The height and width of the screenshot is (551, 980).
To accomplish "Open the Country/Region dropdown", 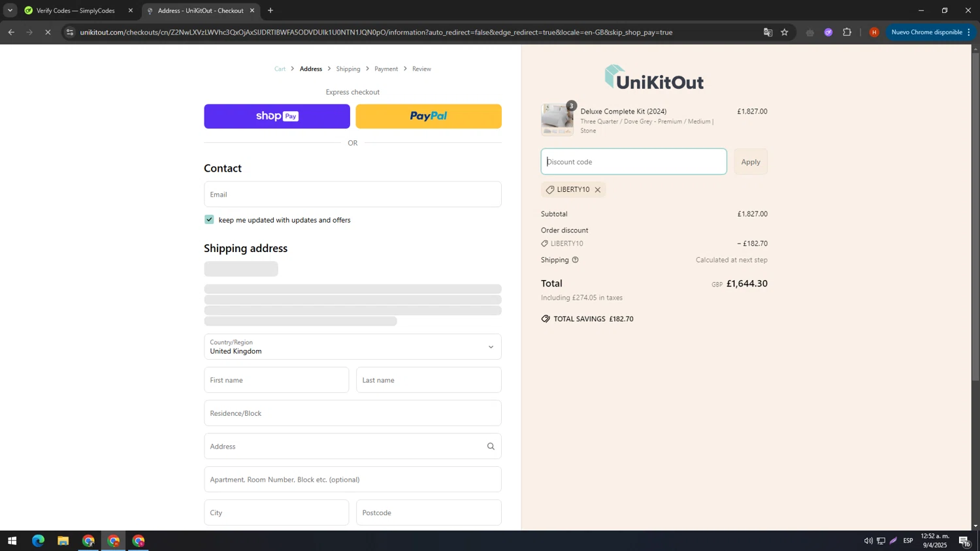I will coord(353,347).
